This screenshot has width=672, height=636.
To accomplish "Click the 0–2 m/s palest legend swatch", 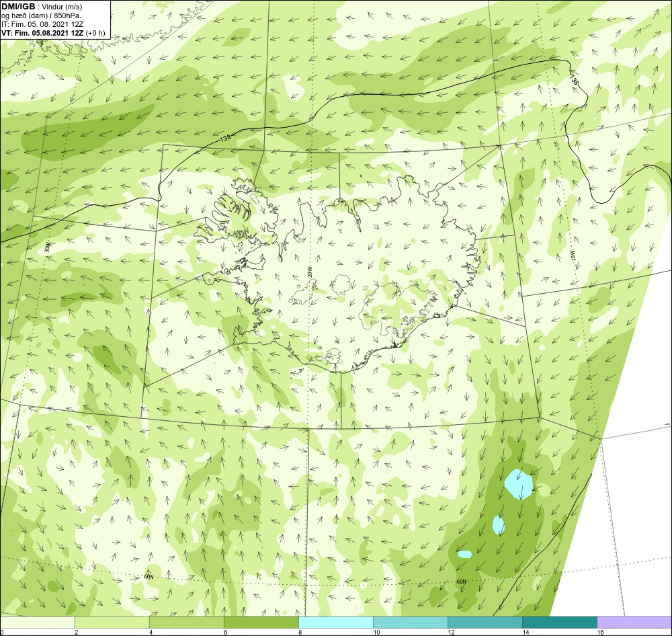I will point(38,623).
